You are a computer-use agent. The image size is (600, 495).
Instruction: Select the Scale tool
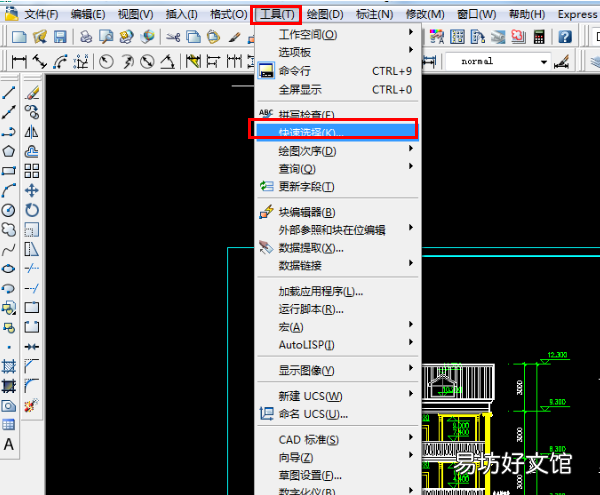click(32, 230)
